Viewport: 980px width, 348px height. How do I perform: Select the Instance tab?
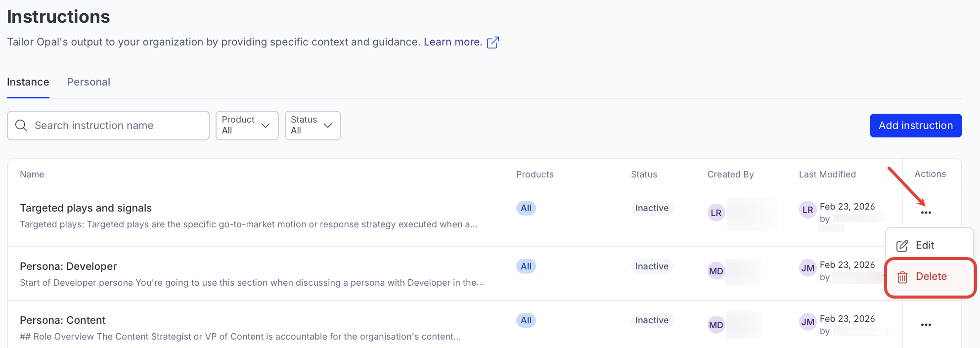28,82
